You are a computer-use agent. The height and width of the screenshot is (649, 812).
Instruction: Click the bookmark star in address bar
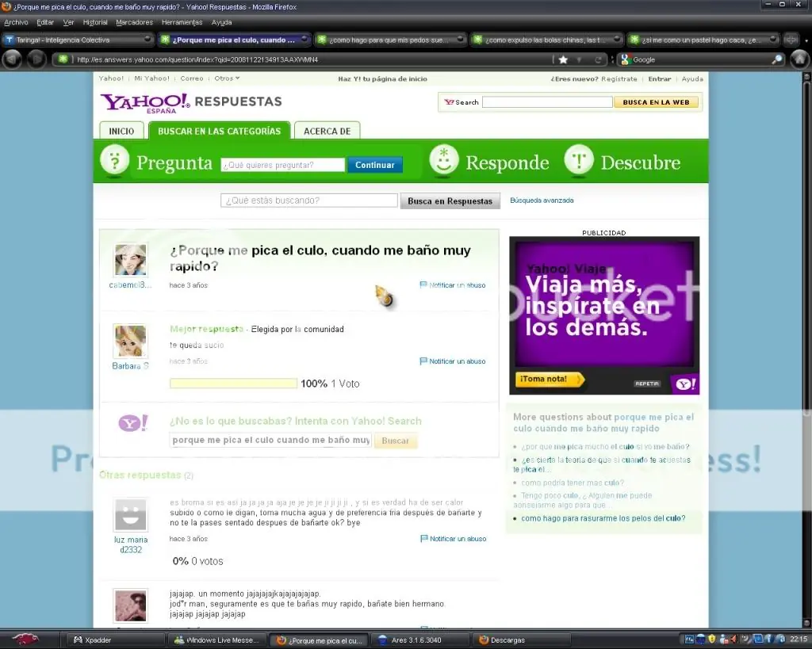[x=564, y=59]
